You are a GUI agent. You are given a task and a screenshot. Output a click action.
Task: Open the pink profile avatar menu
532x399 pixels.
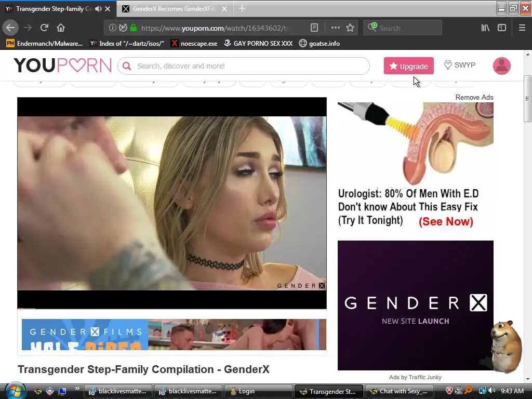click(501, 66)
